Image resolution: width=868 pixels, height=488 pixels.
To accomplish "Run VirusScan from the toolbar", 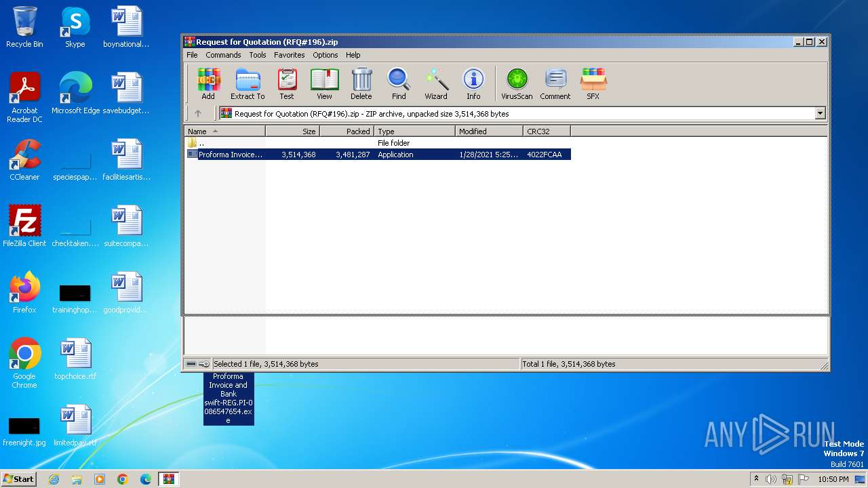I will (x=517, y=84).
